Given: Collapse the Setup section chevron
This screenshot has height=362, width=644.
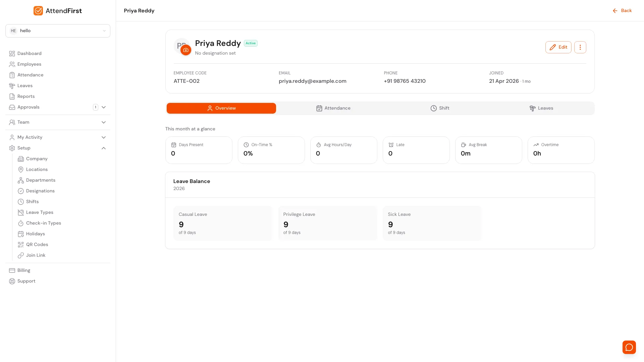Looking at the screenshot, I should (104, 148).
